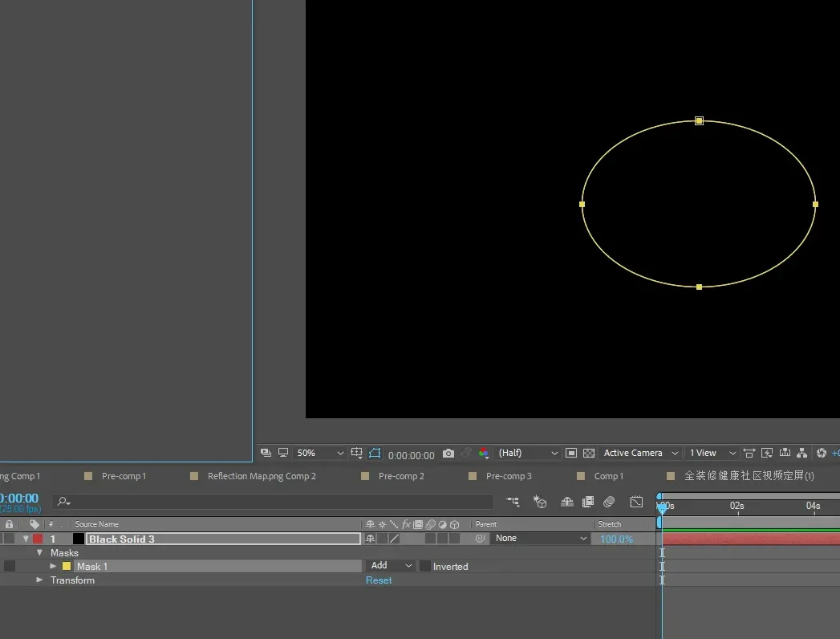Click Reset for the Transform properties
Screen dimensions: 840x639
point(379,580)
